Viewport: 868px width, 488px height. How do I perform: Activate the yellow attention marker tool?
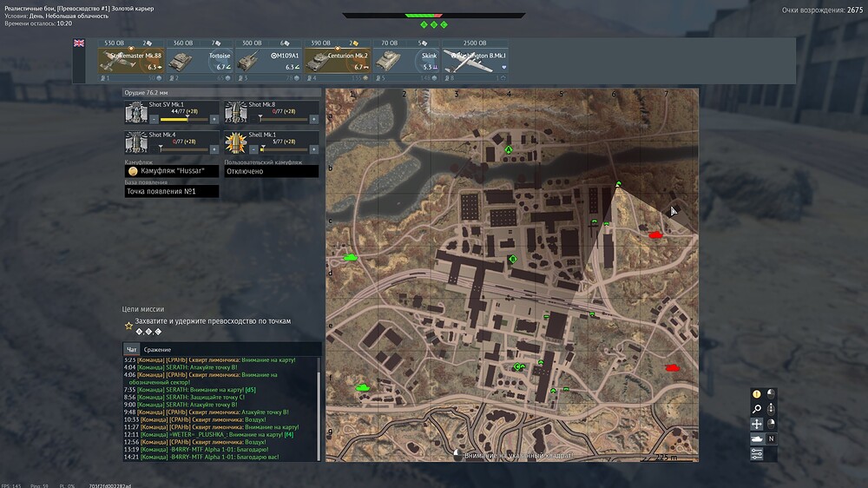coord(757,394)
